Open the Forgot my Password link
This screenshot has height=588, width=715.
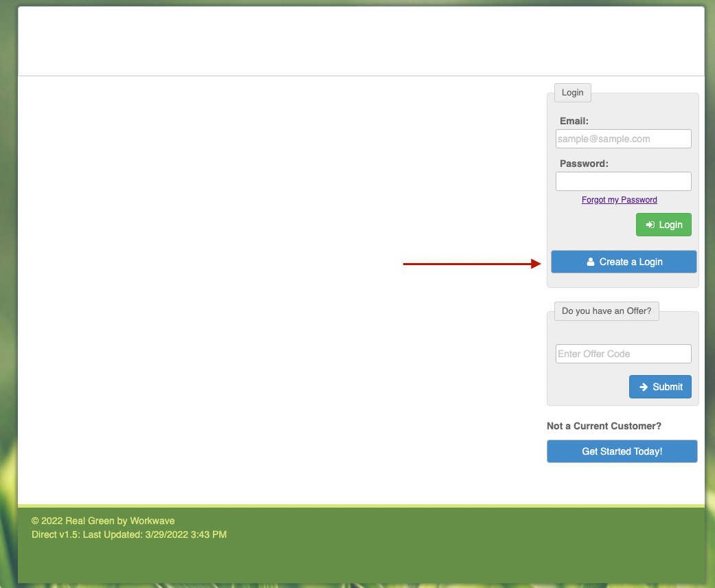tap(620, 200)
